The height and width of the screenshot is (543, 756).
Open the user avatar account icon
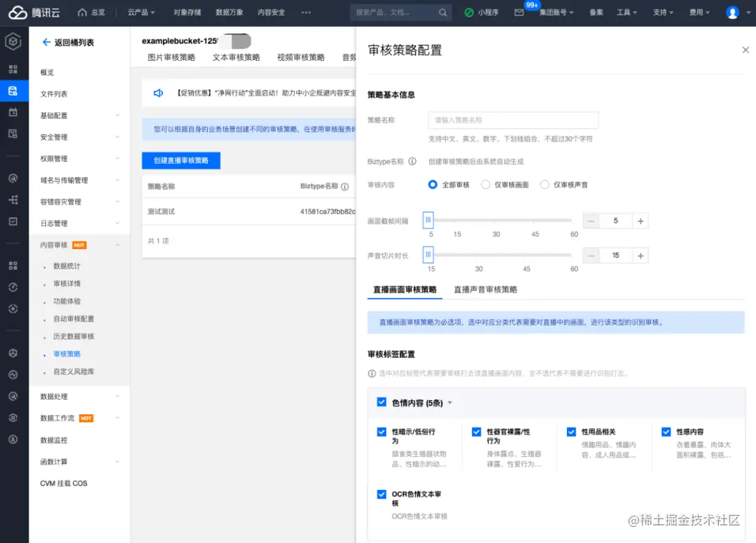(732, 13)
